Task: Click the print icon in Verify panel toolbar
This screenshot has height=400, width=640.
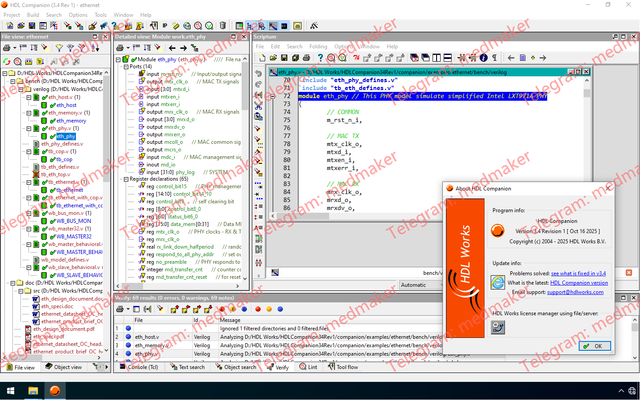Action: point(120,309)
